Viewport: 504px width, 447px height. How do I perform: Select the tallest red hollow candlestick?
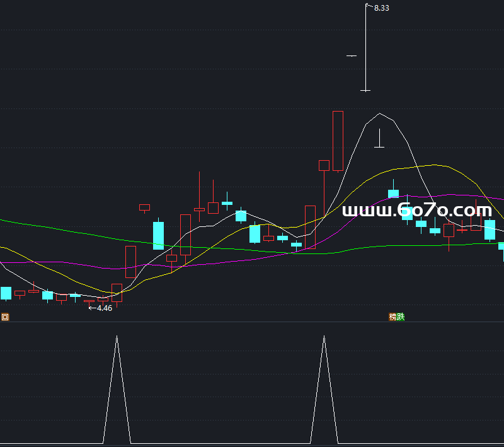click(338, 141)
